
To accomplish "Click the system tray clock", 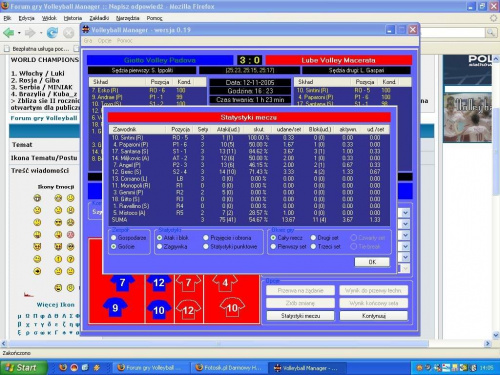I will [x=486, y=368].
